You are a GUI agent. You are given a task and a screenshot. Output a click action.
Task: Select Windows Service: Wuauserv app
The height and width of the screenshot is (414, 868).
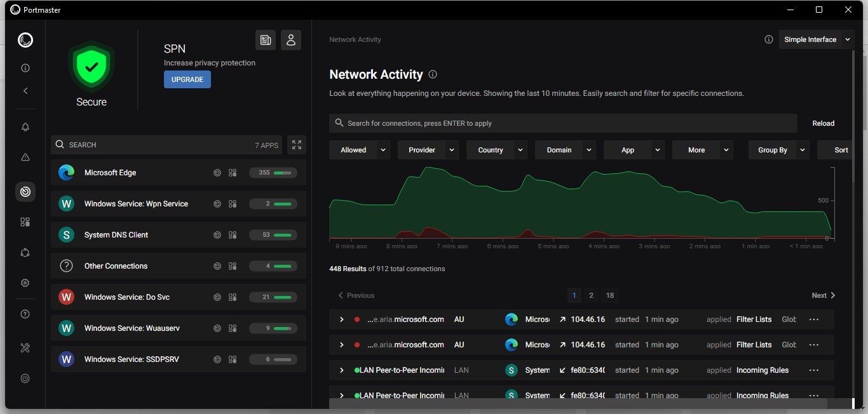pyautogui.click(x=179, y=328)
